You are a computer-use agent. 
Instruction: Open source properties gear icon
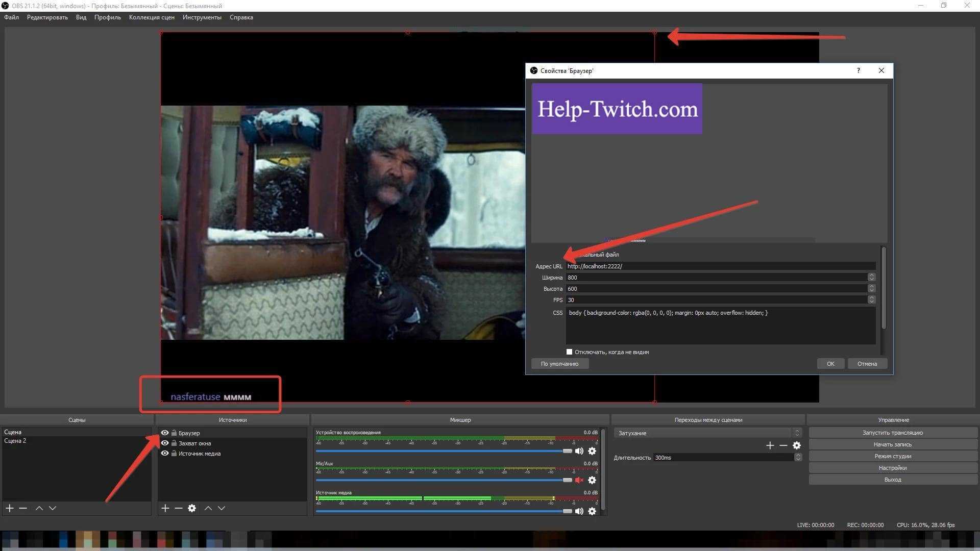[x=192, y=508]
